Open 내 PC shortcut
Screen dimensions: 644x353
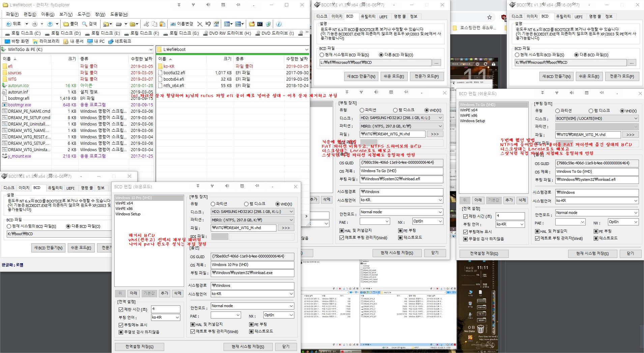pos(96,41)
